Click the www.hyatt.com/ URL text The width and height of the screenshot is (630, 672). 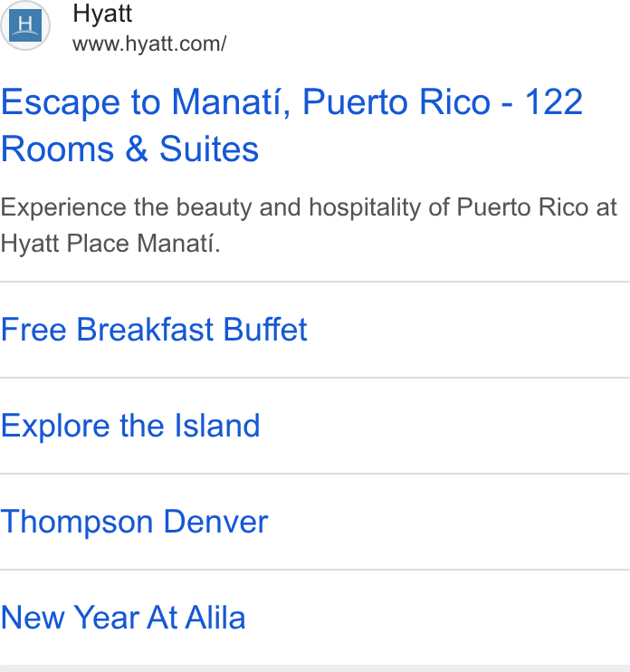pyautogui.click(x=149, y=43)
